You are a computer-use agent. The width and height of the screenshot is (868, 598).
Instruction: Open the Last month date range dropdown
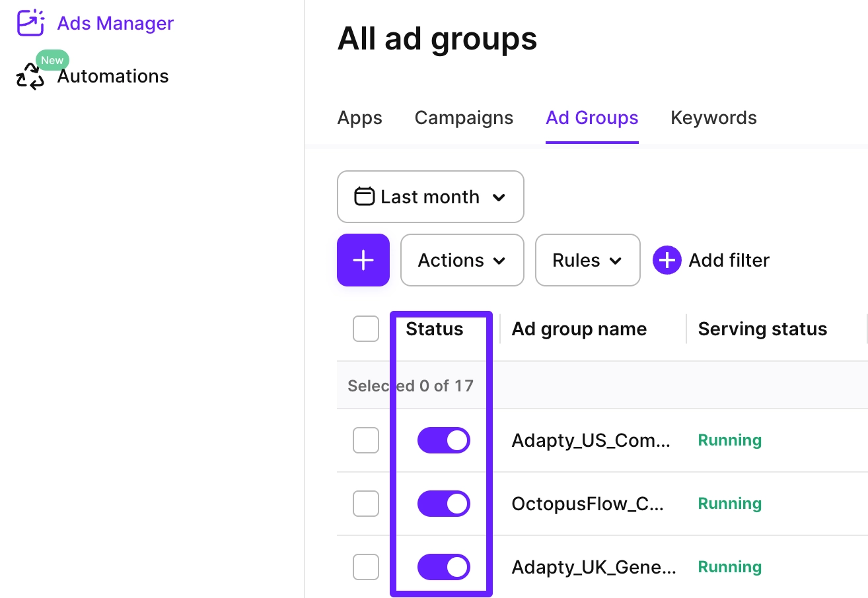click(430, 197)
